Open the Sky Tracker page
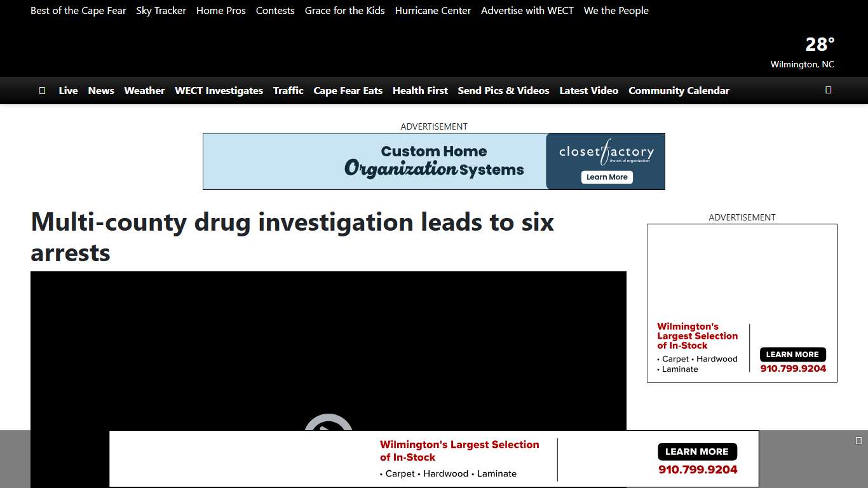The height and width of the screenshot is (488, 868). pos(161,10)
